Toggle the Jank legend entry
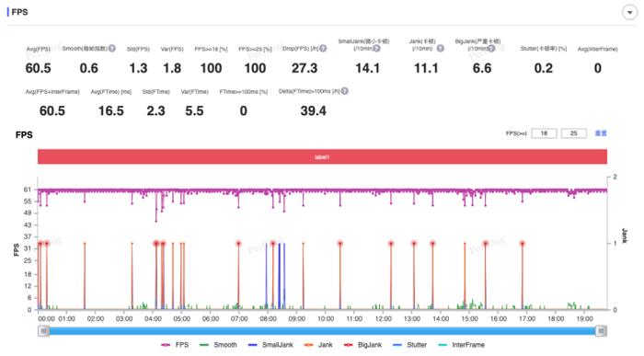The height and width of the screenshot is (356, 644). (x=318, y=345)
